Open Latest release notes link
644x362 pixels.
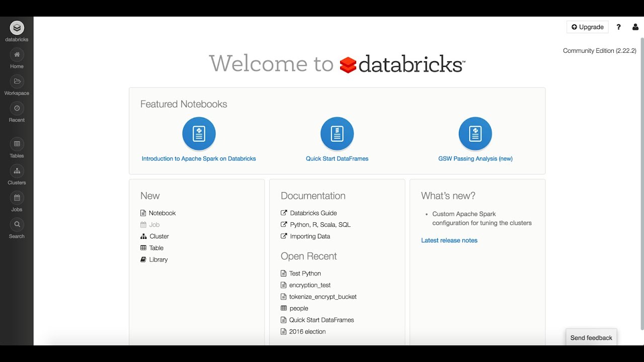pos(449,240)
